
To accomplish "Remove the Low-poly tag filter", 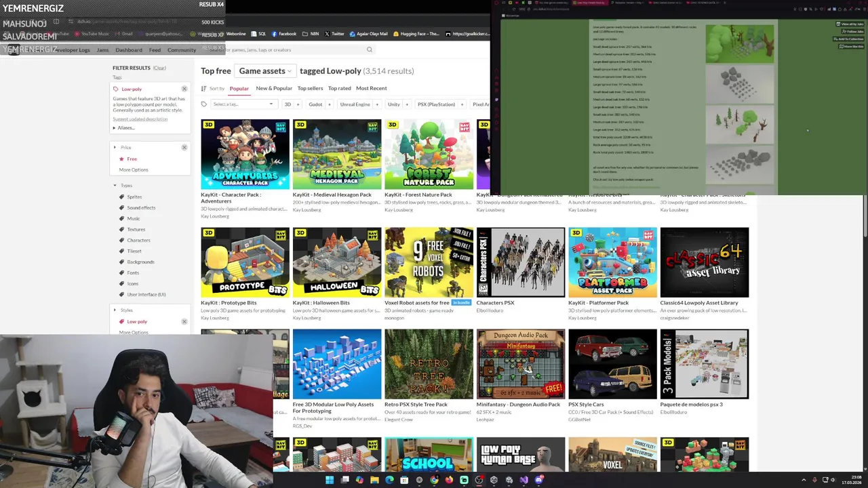I will pos(184,89).
